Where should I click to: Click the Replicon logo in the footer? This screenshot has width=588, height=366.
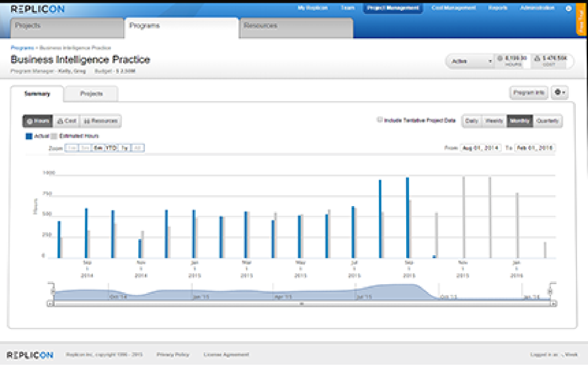(30, 355)
